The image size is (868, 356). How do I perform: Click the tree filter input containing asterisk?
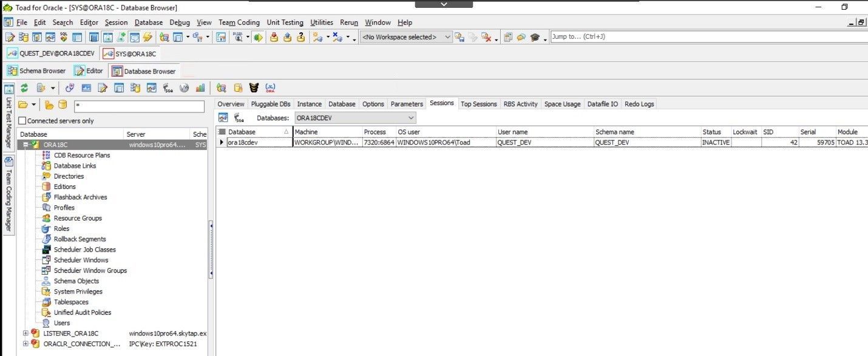coord(139,106)
